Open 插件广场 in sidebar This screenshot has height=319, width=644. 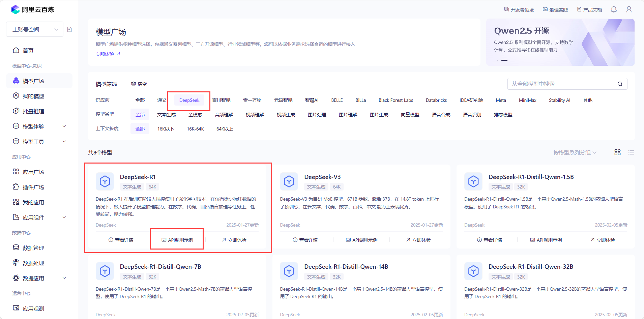tap(39, 187)
